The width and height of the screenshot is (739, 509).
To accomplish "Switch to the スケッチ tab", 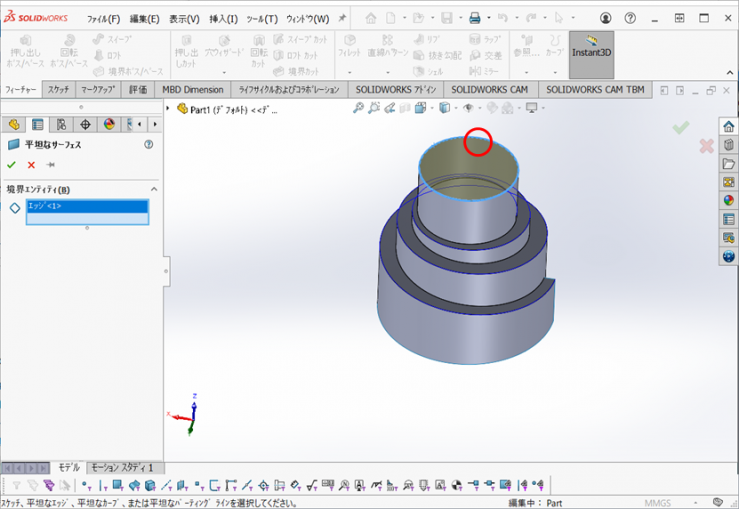I will point(58,90).
